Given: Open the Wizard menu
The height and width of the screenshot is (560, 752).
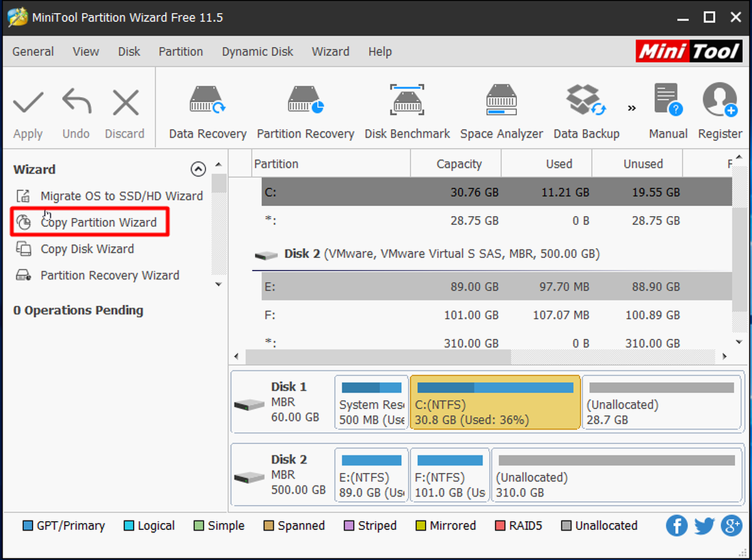Looking at the screenshot, I should [330, 51].
